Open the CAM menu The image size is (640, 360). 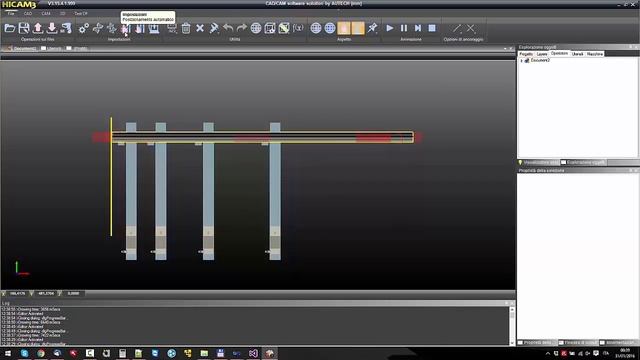46,13
